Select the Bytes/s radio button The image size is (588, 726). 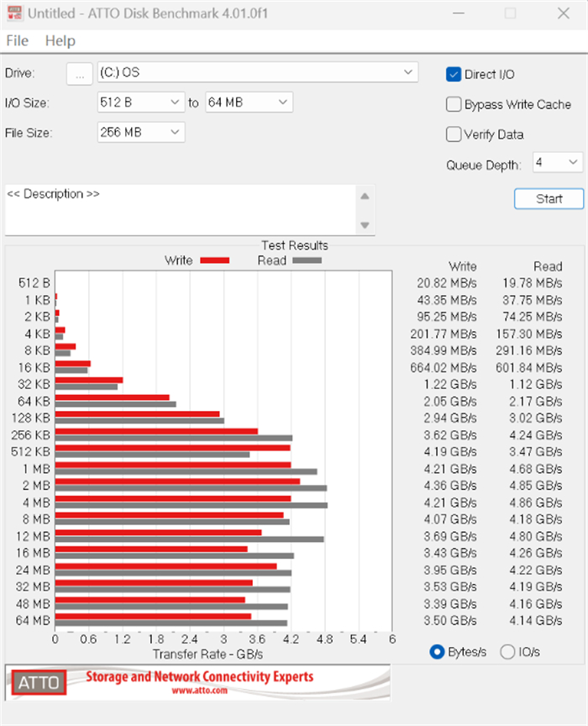(x=437, y=652)
